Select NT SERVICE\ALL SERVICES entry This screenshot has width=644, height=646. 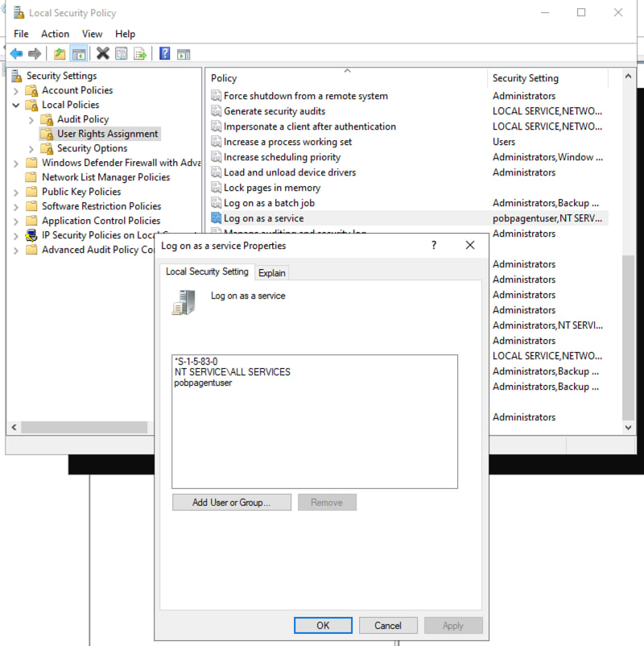(232, 372)
